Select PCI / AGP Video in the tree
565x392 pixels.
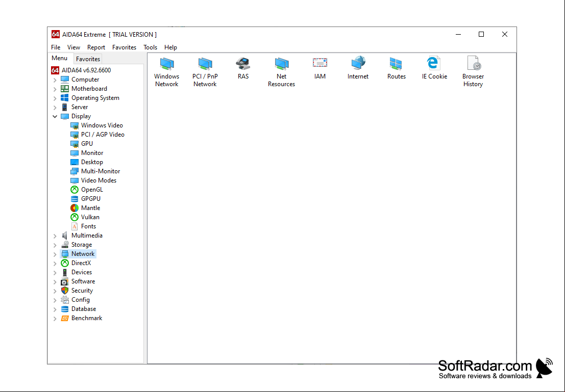point(103,135)
